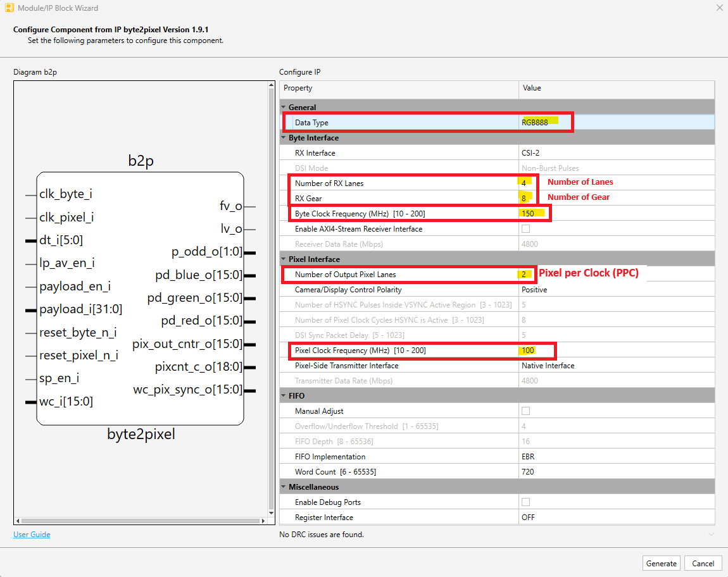Click the diagram's horizontal scrollbar
The image size is (728, 577).
139,520
